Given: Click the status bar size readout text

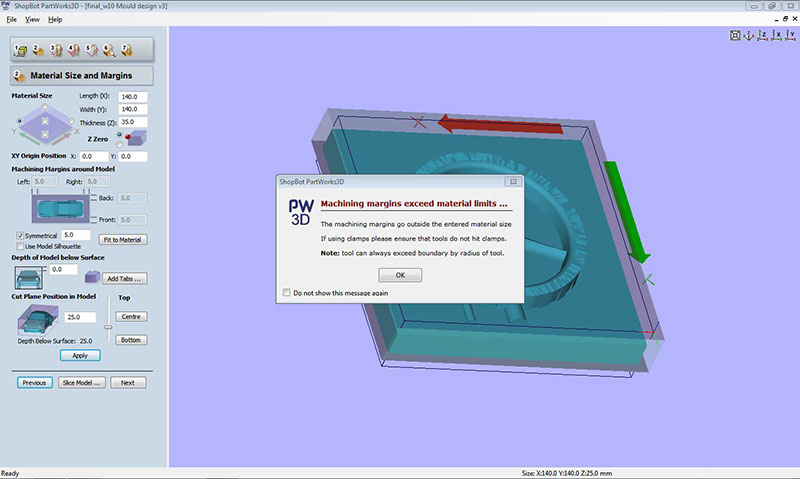Looking at the screenshot, I should [567, 473].
